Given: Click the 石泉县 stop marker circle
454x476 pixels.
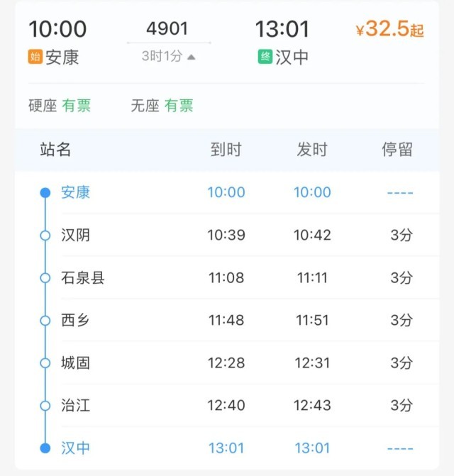Looking at the screenshot, I should tap(45, 278).
